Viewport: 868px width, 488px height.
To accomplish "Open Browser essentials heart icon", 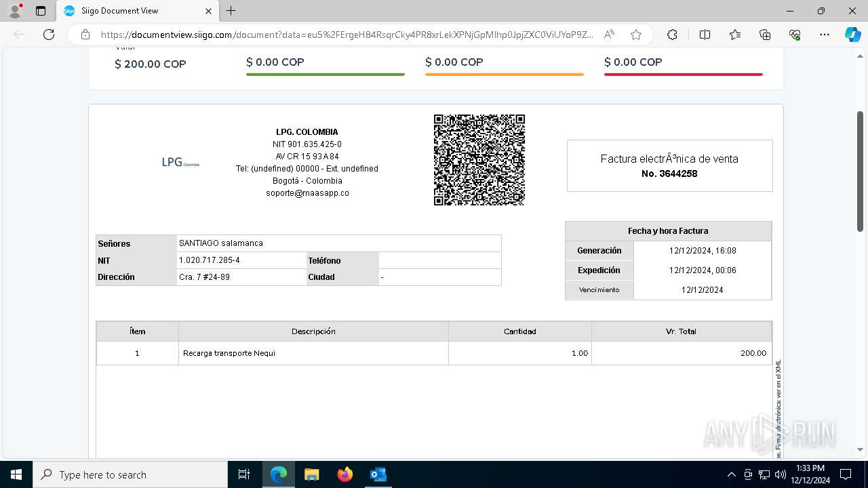I will (795, 35).
